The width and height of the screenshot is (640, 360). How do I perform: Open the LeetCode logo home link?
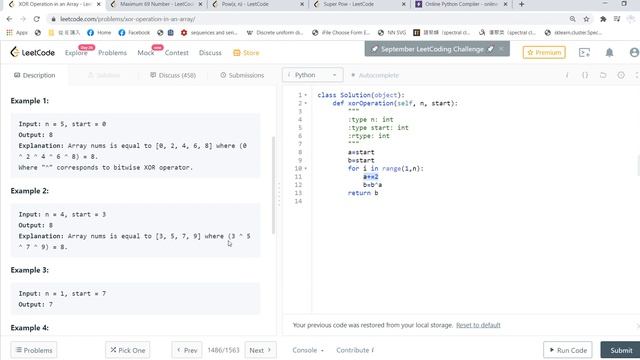pos(32,52)
